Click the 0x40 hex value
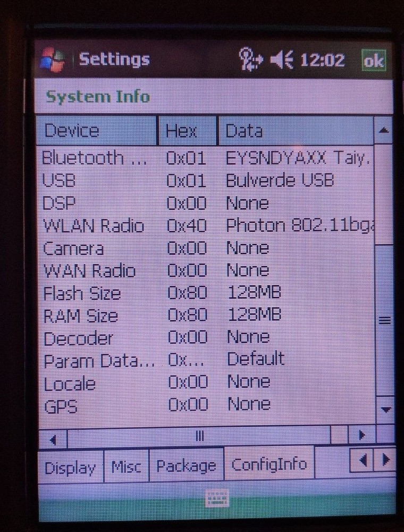404x532 pixels. point(187,226)
